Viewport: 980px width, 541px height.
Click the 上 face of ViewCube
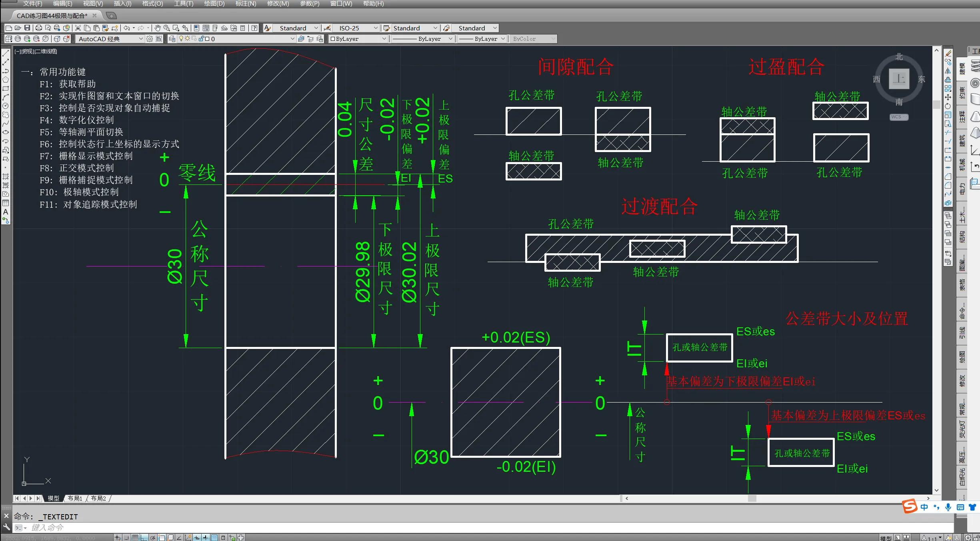coord(899,78)
